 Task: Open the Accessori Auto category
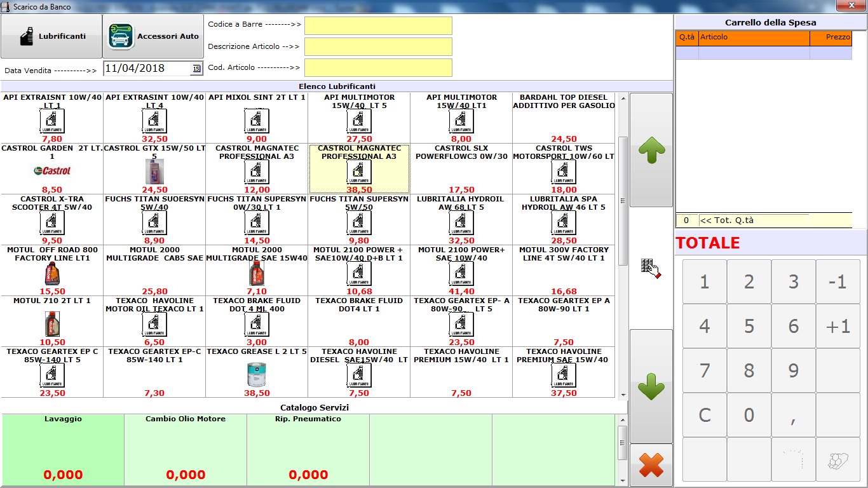click(153, 36)
